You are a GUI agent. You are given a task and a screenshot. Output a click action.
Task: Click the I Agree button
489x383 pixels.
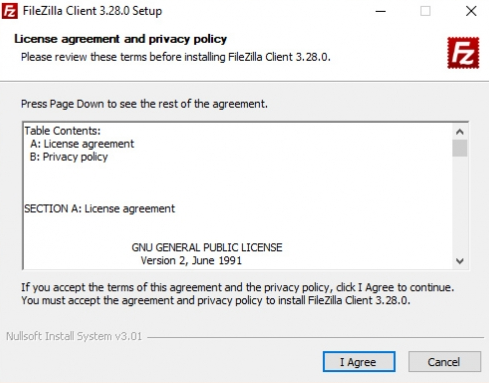point(359,362)
